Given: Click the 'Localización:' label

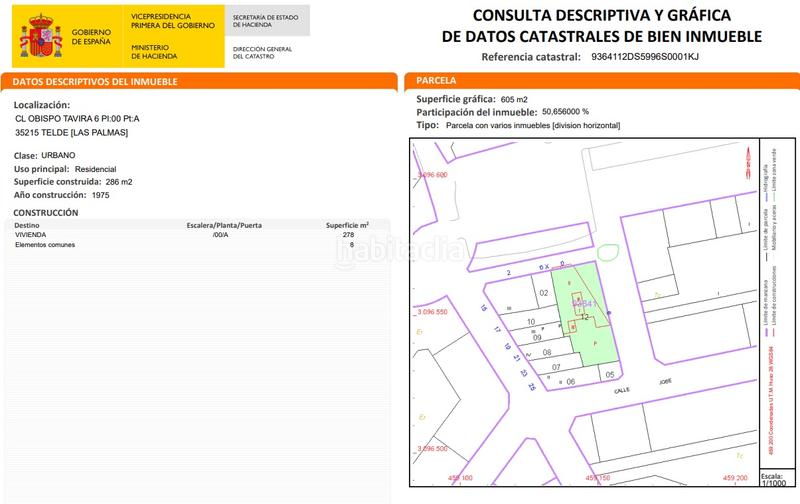Looking at the screenshot, I should tap(42, 105).
